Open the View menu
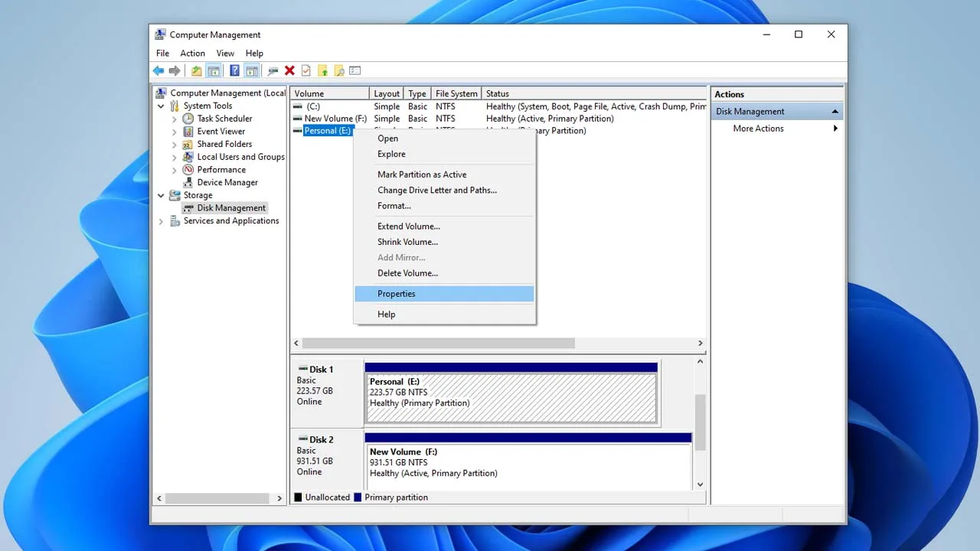980x551 pixels. [x=225, y=54]
